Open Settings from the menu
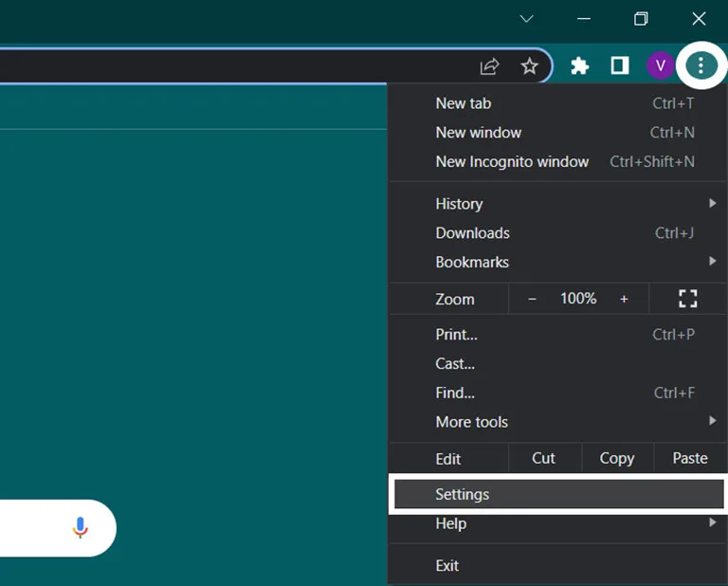Viewport: 728px width, 586px height. click(558, 494)
